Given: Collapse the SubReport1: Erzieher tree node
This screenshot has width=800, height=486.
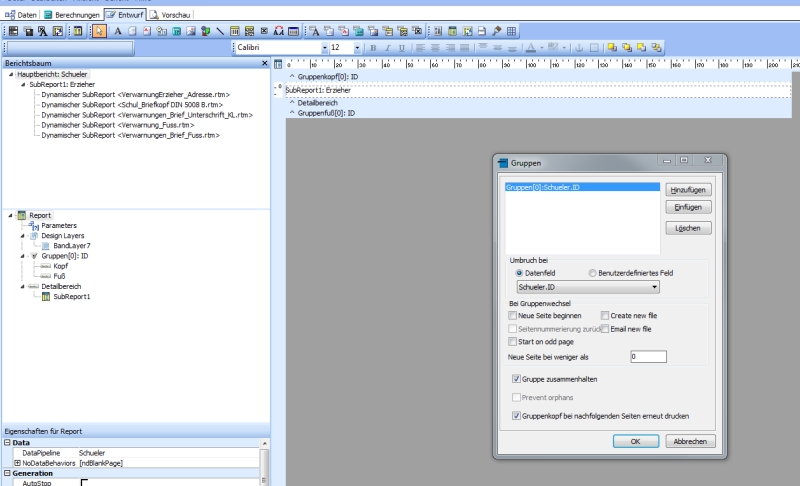Looking at the screenshot, I should pyautogui.click(x=23, y=85).
